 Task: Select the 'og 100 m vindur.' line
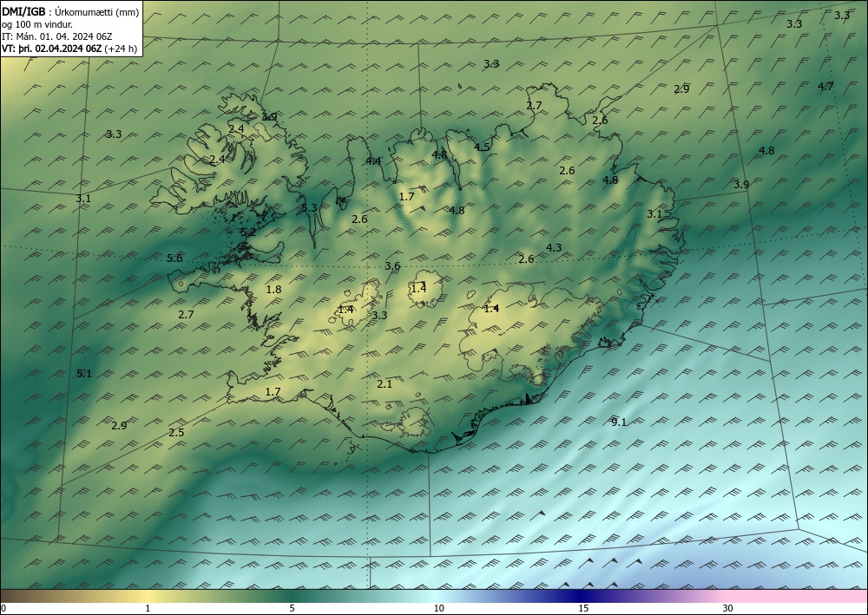click(37, 24)
